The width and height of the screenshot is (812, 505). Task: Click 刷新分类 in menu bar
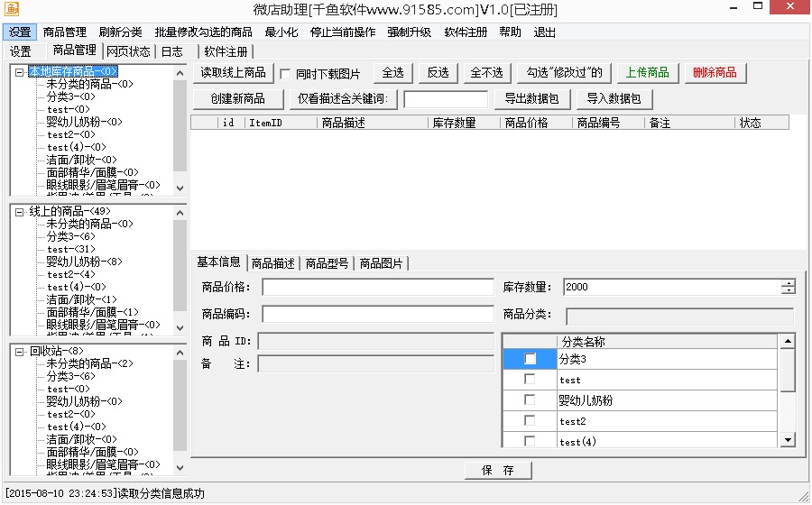pyautogui.click(x=121, y=32)
